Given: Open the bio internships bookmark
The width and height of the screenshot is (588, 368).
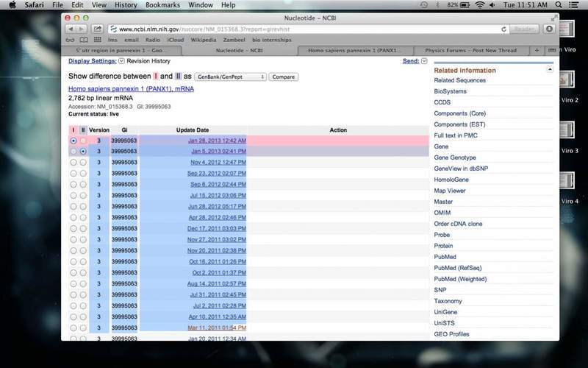Looking at the screenshot, I should click(x=271, y=40).
